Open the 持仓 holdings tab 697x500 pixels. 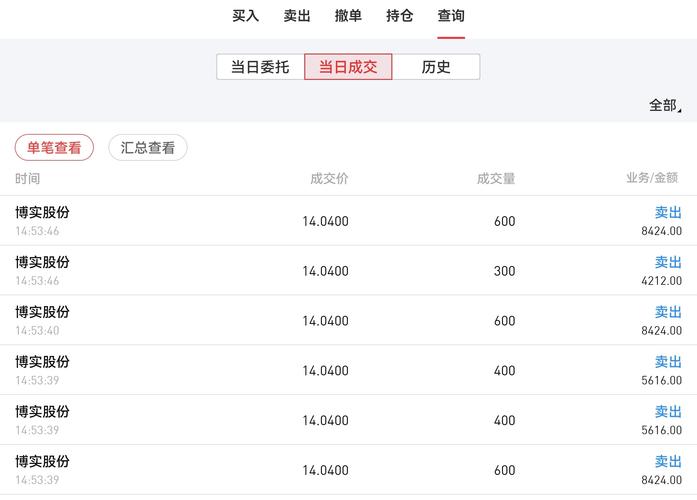pos(400,16)
